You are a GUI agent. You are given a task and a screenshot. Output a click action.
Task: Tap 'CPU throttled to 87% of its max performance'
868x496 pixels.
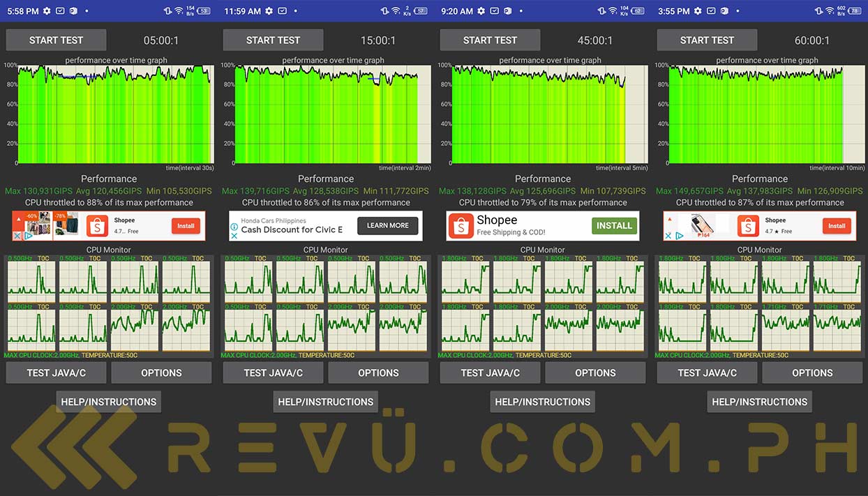tap(760, 202)
